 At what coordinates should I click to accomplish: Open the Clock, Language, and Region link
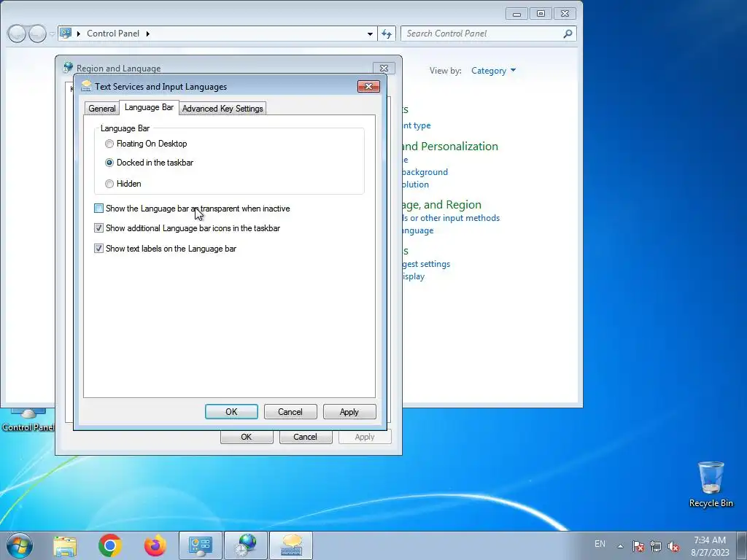(441, 205)
